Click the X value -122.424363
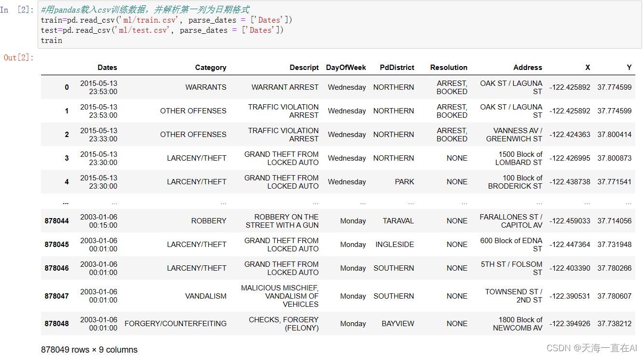This screenshot has width=644, height=357. [x=570, y=135]
